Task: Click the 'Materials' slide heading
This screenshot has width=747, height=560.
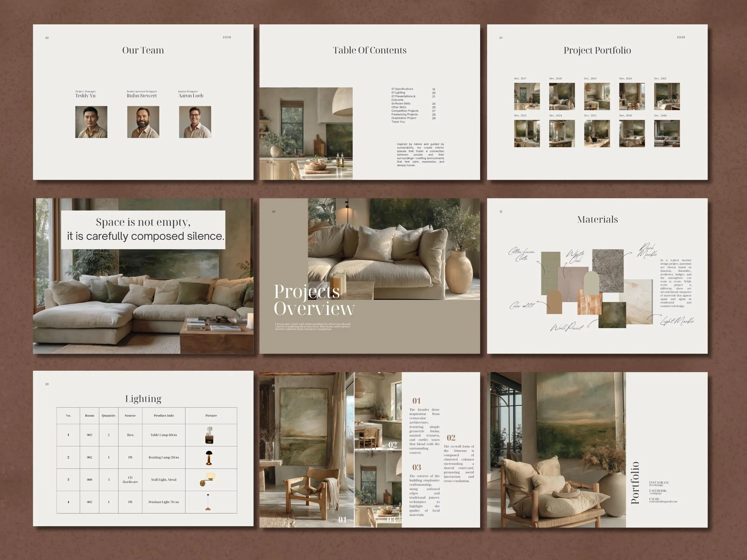Action: pyautogui.click(x=597, y=220)
